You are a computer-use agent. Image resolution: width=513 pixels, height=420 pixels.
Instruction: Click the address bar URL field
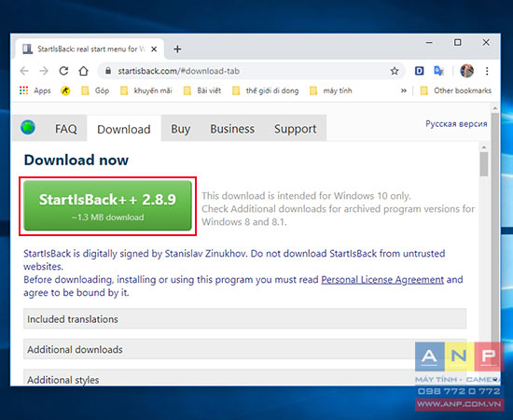(x=249, y=71)
